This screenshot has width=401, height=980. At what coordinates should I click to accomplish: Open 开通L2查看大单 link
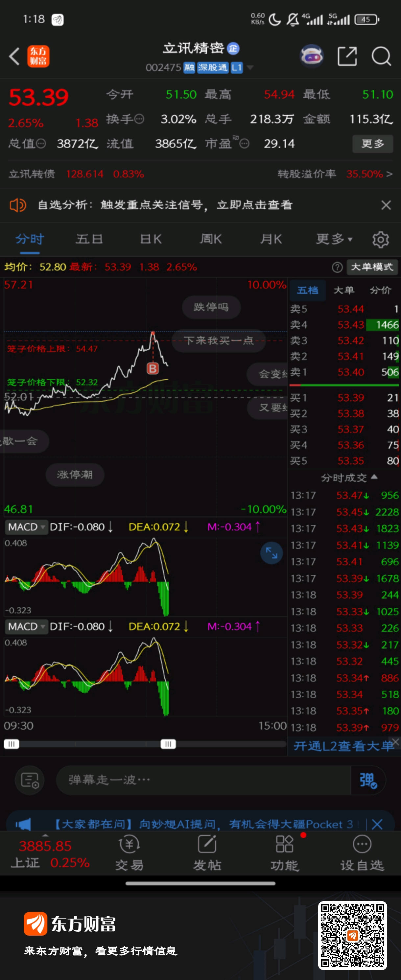343,746
